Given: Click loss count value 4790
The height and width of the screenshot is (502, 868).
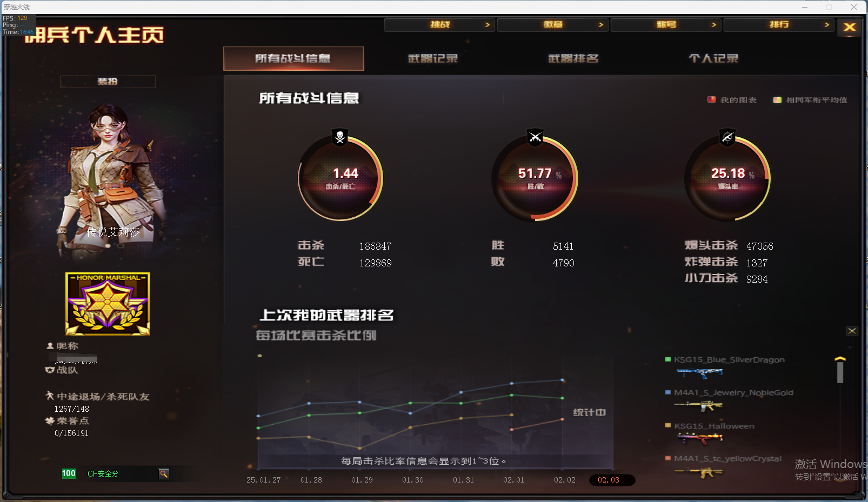Looking at the screenshot, I should tap(564, 263).
